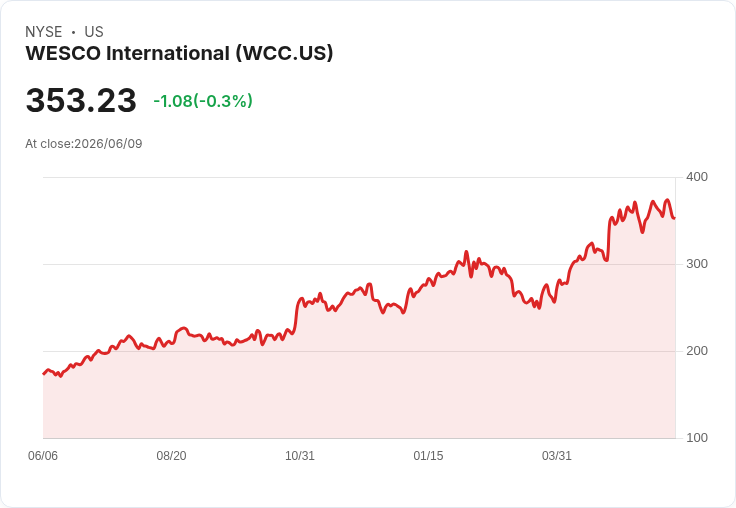This screenshot has width=736, height=508.
Task: Select the 03/31 date axis label
Action: point(557,456)
